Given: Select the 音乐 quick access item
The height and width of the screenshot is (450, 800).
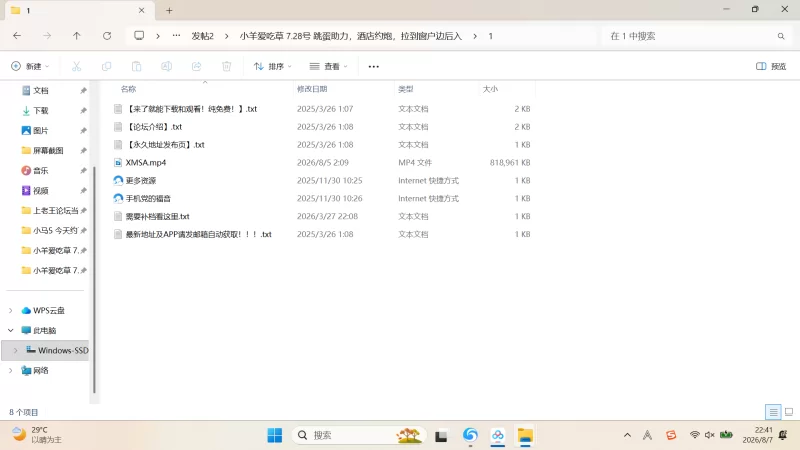Looking at the screenshot, I should [x=41, y=170].
